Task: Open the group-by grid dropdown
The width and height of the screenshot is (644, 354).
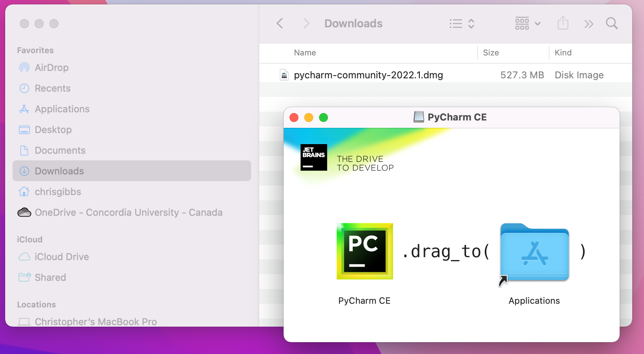Action: [528, 24]
